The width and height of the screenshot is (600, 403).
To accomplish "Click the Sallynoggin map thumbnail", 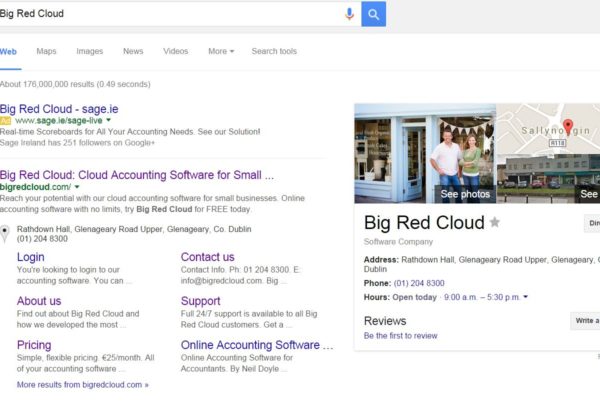I will click(548, 129).
